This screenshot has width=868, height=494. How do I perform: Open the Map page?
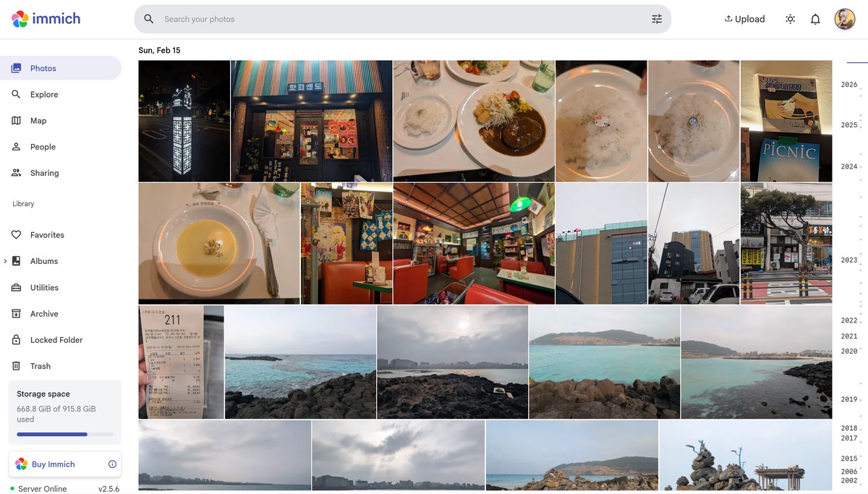38,121
